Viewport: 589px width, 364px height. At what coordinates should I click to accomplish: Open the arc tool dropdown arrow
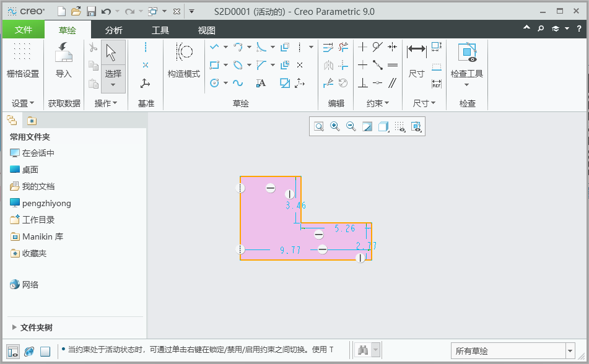(249, 46)
